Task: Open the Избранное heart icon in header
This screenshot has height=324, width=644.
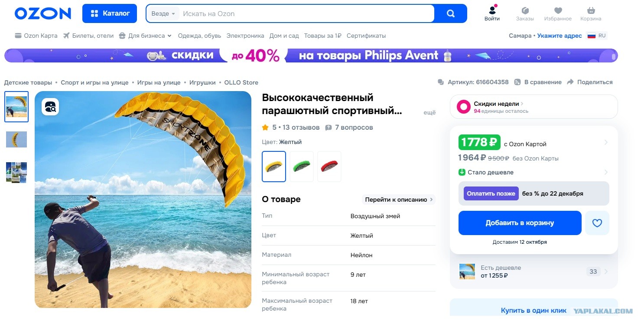Action: click(x=558, y=10)
